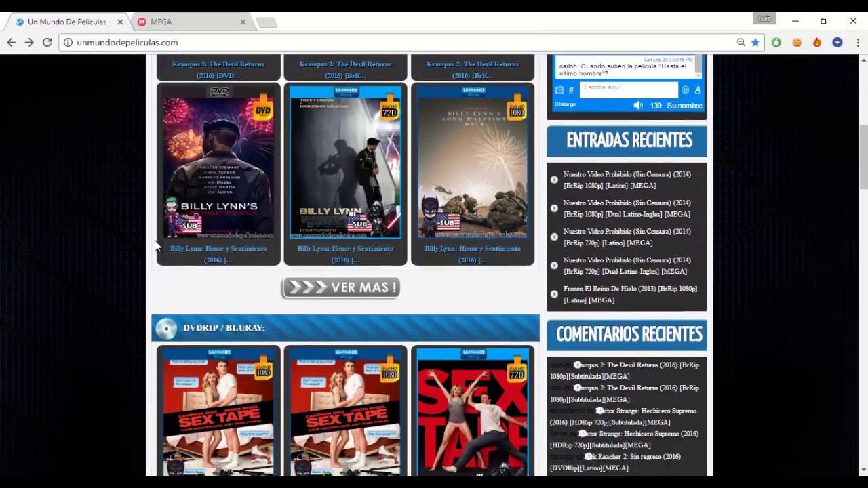Open the orange cookie extension icon

click(x=797, y=42)
